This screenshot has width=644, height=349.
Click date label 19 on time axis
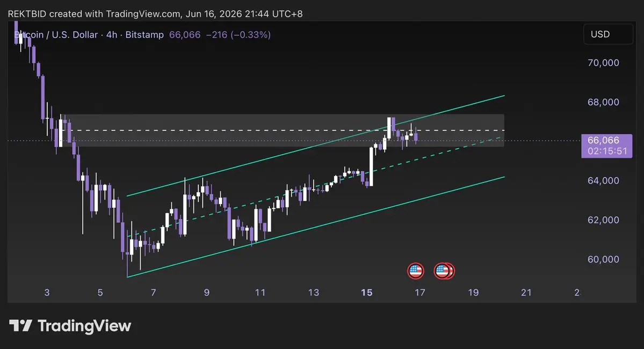click(473, 293)
